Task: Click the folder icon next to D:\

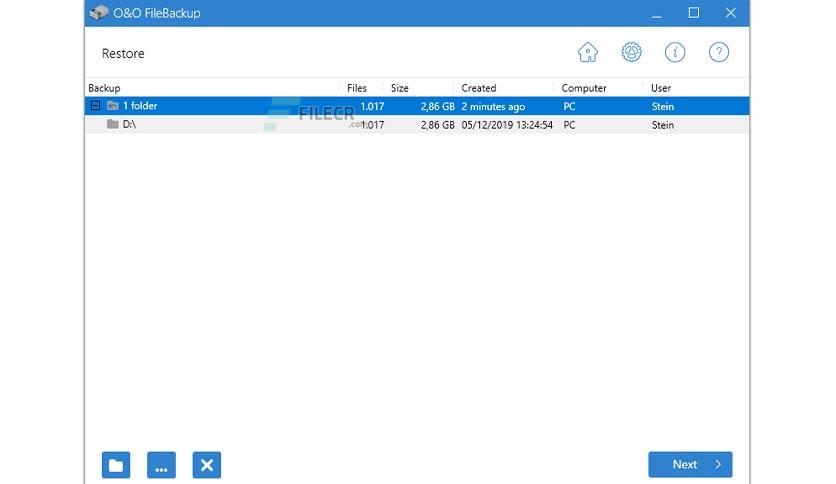Action: pos(112,124)
